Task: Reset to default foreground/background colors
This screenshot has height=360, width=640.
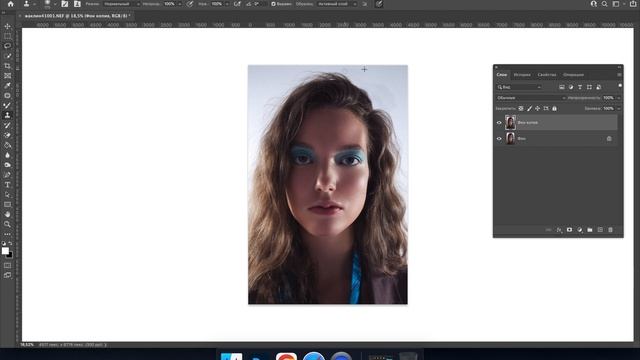Action: 4,243
